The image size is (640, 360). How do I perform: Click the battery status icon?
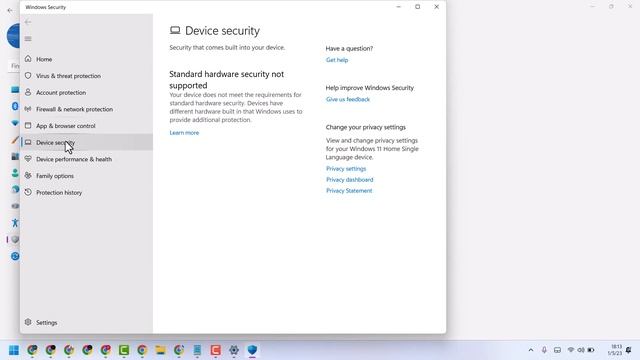click(591, 350)
